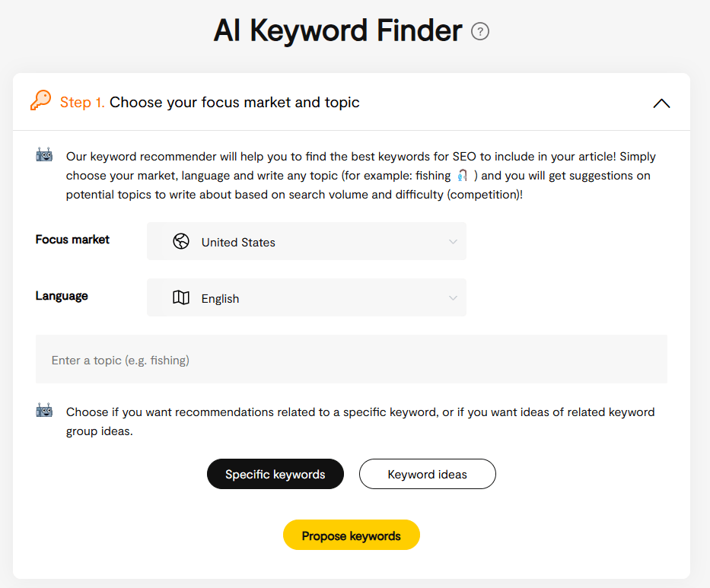
Task: Click the map icon in the Language field
Action: pos(181,297)
